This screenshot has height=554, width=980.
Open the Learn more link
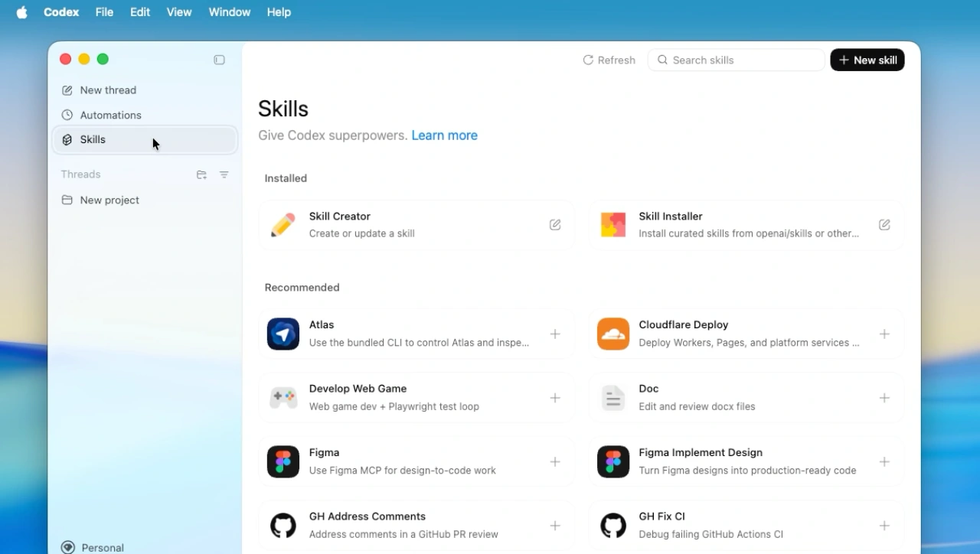click(x=444, y=135)
